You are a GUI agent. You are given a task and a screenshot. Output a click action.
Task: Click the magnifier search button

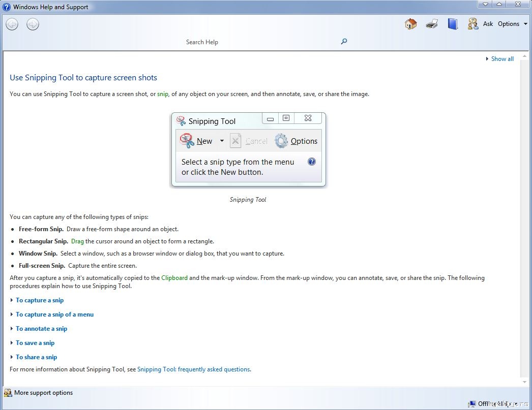pos(344,41)
